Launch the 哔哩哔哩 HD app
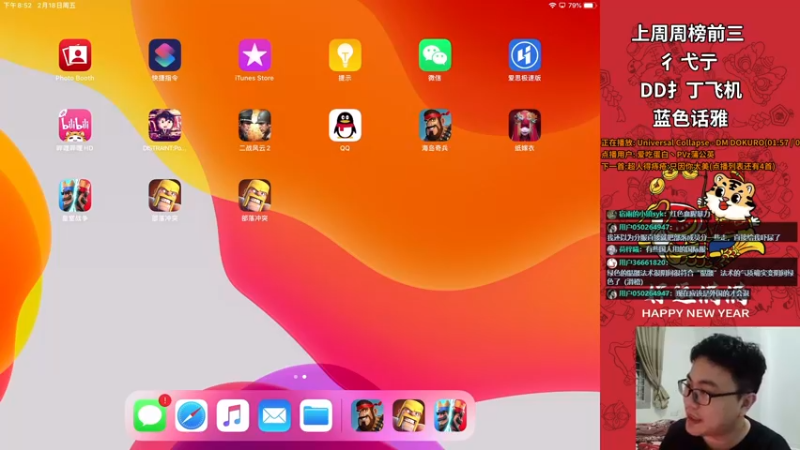Image resolution: width=800 pixels, height=450 pixels. [75, 125]
